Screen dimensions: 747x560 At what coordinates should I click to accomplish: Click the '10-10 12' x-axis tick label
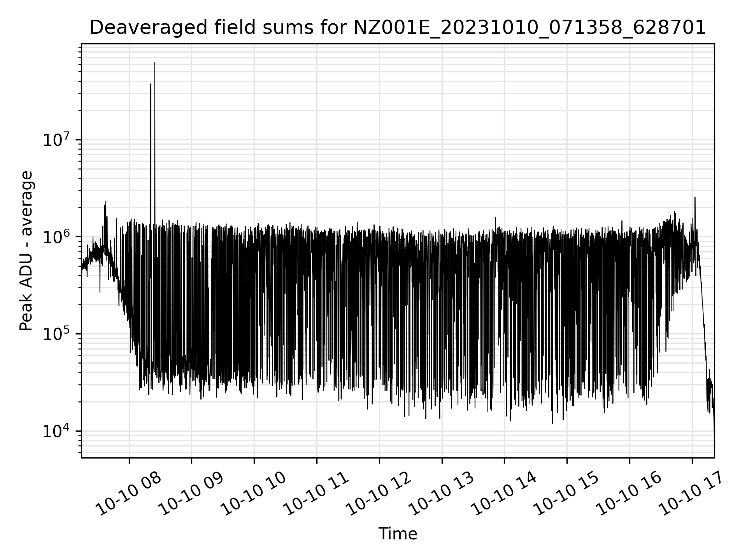[x=379, y=493]
